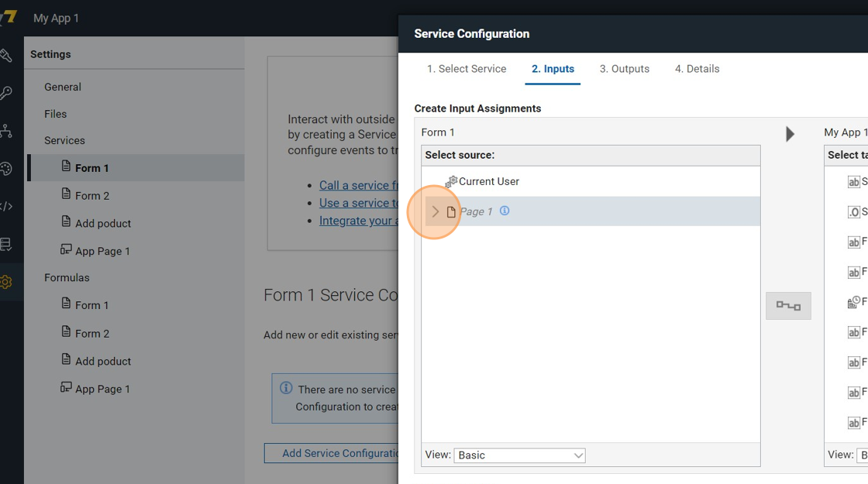Select the hierarchy workflow icon in sidebar

pyautogui.click(x=6, y=131)
